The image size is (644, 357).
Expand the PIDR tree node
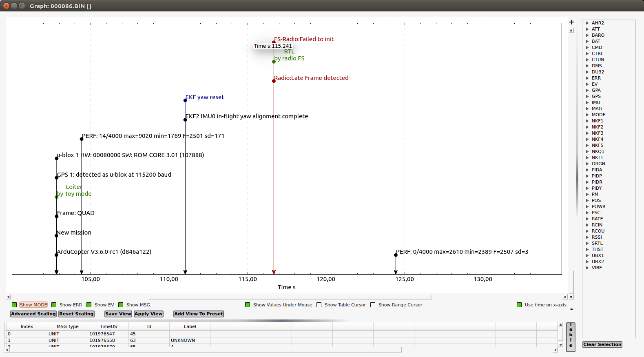pos(587,182)
